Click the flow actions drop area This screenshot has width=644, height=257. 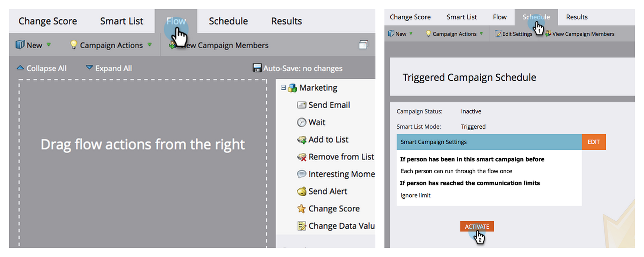coord(143,163)
